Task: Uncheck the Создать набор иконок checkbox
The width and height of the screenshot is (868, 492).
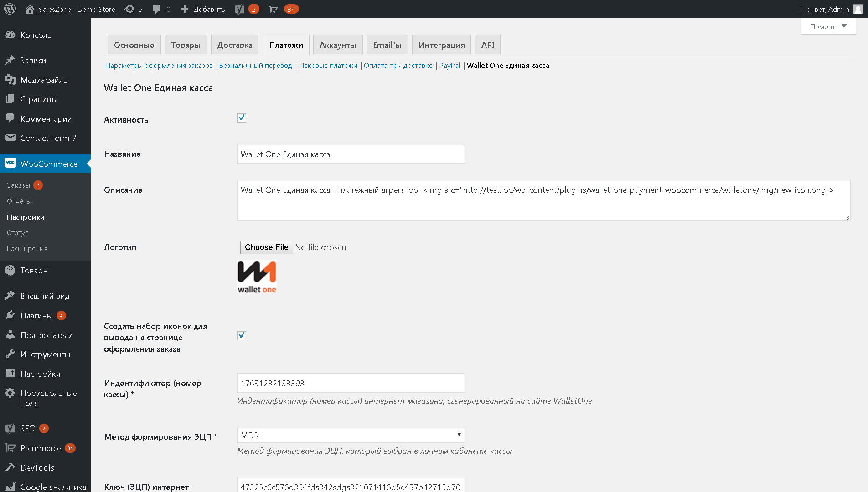Action: pyautogui.click(x=242, y=336)
